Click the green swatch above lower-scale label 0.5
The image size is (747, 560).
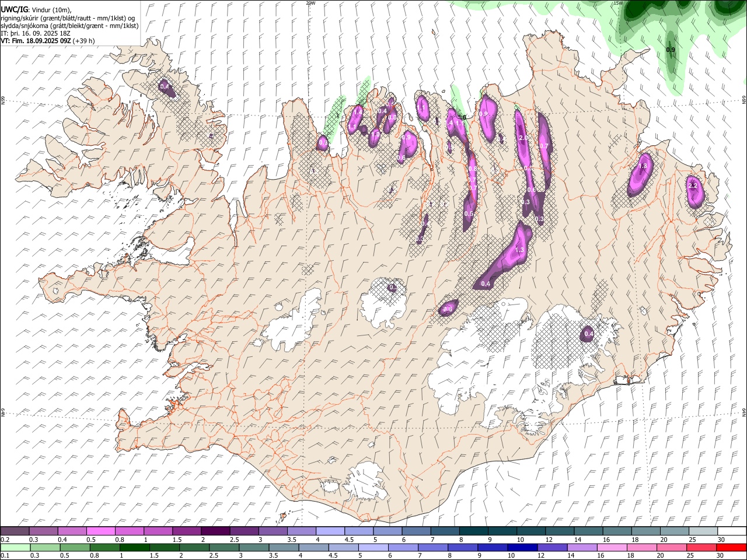[x=75, y=547]
